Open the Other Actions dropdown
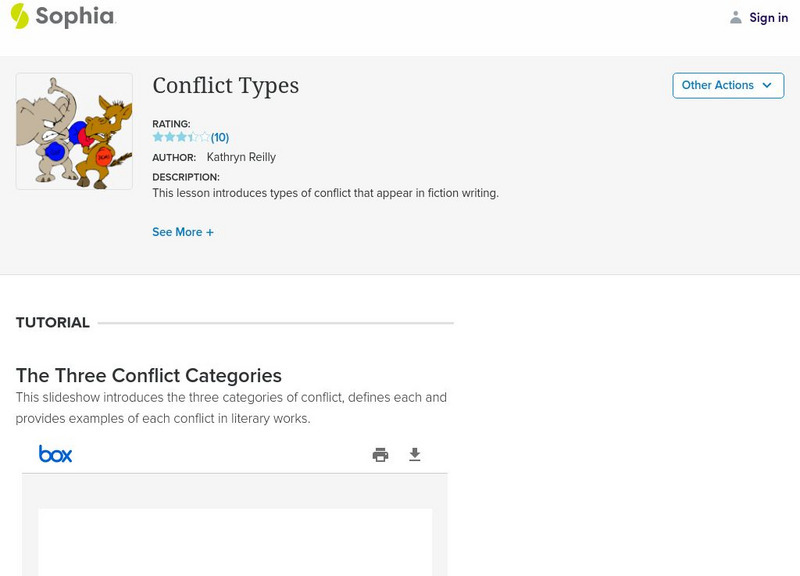 tap(728, 85)
